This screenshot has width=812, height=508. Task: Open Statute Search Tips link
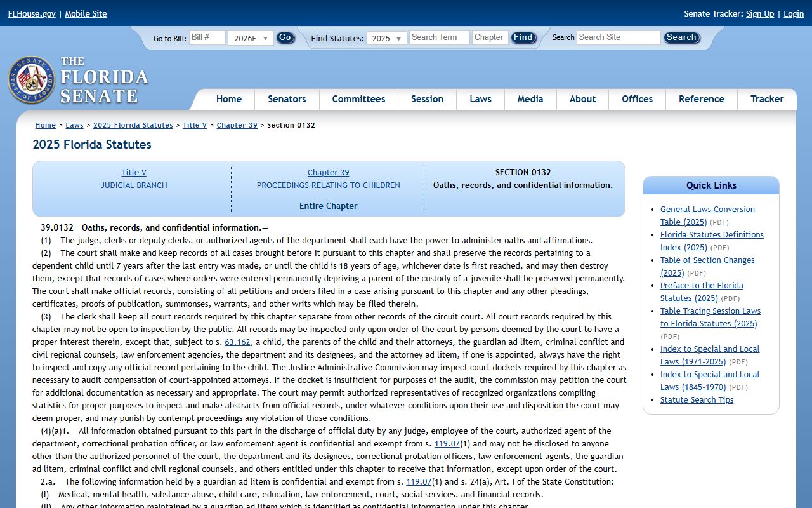697,399
